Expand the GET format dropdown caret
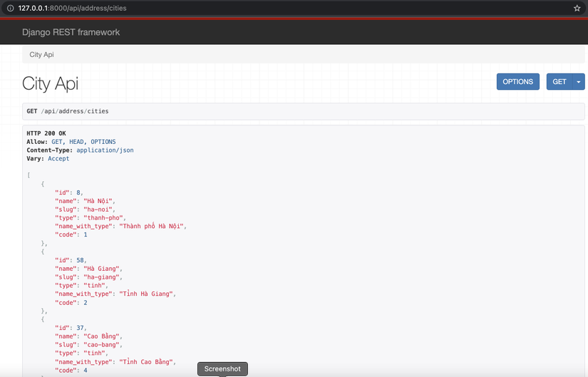This screenshot has width=588, height=377. tap(578, 82)
